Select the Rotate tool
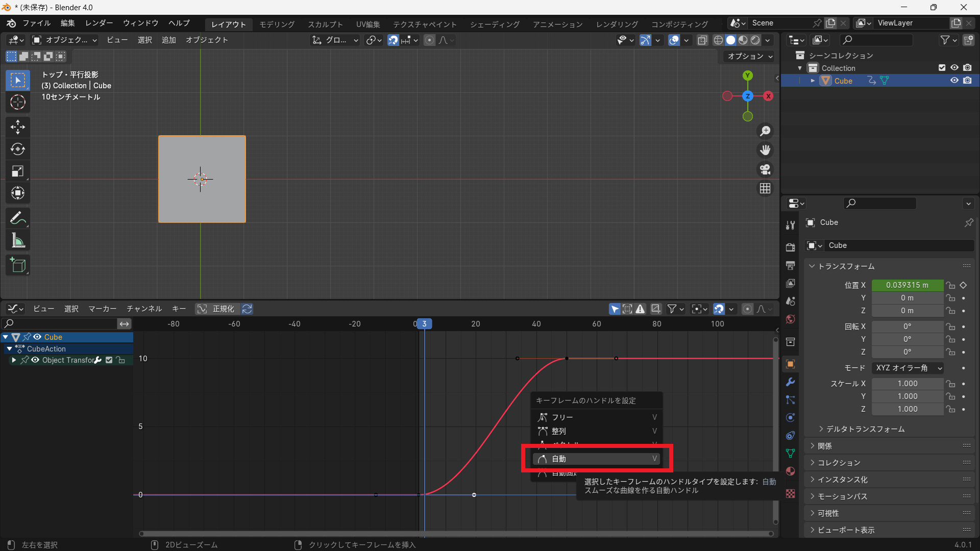 [x=18, y=149]
